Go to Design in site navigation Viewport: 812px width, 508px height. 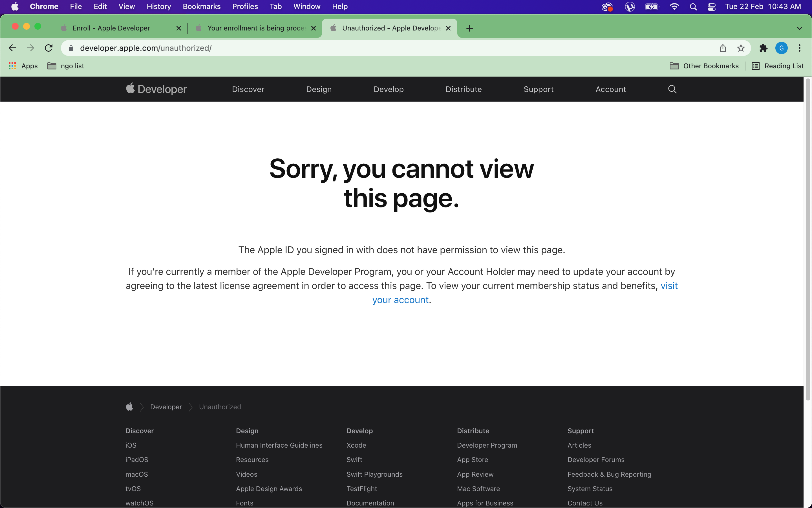pos(319,89)
